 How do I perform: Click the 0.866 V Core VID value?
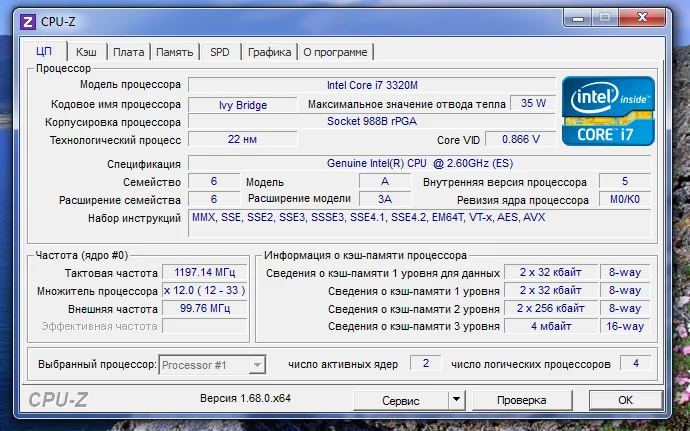(521, 139)
